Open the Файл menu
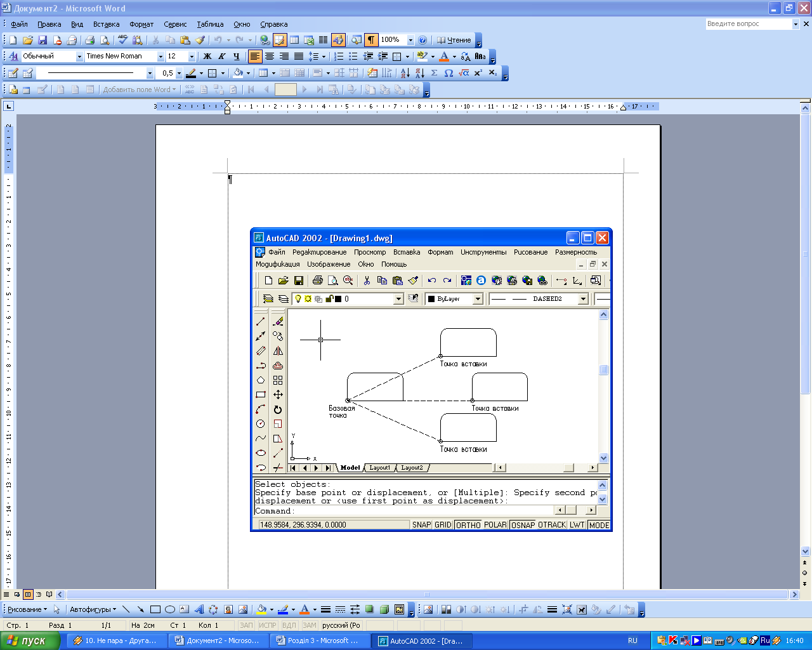The width and height of the screenshot is (812, 650). (x=19, y=24)
